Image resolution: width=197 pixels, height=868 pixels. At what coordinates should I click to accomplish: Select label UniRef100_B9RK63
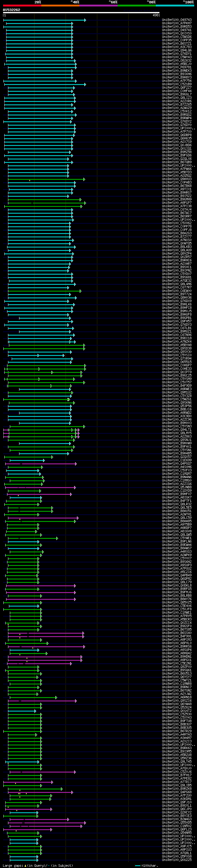[177, 748]
